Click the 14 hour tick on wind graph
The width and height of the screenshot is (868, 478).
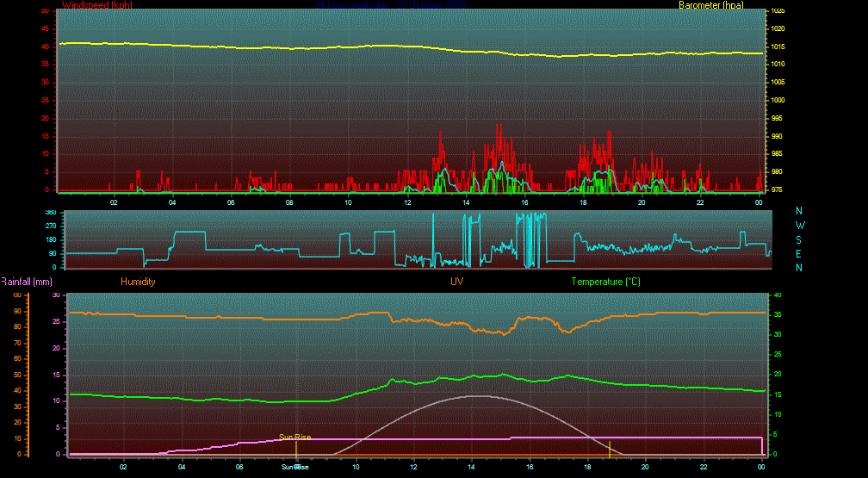pyautogui.click(x=466, y=202)
